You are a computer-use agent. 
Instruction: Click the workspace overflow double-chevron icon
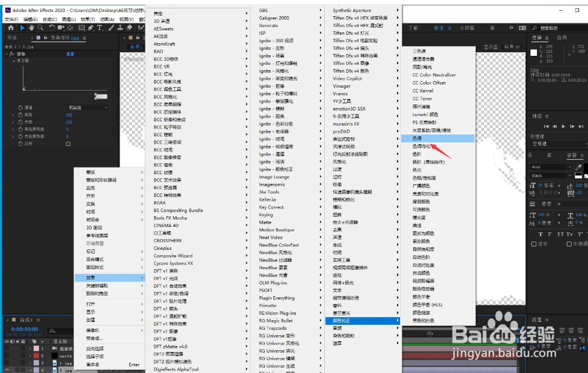pyautogui.click(x=511, y=28)
